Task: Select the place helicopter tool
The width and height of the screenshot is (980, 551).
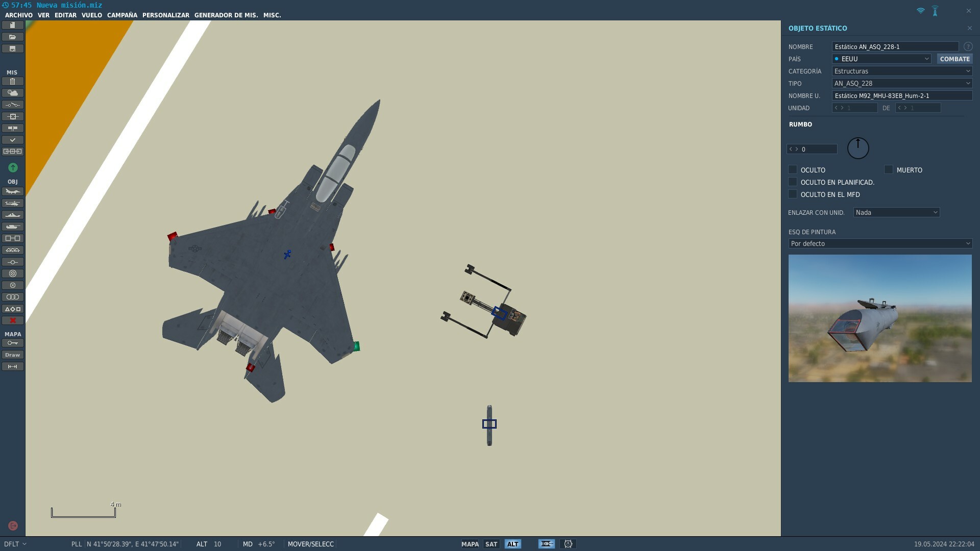Action: coord(12,203)
